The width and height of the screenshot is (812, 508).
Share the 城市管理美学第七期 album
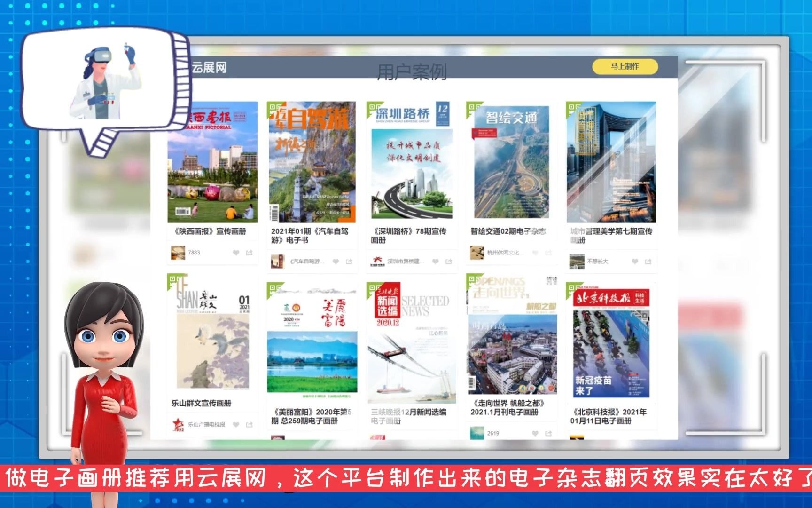click(x=648, y=262)
